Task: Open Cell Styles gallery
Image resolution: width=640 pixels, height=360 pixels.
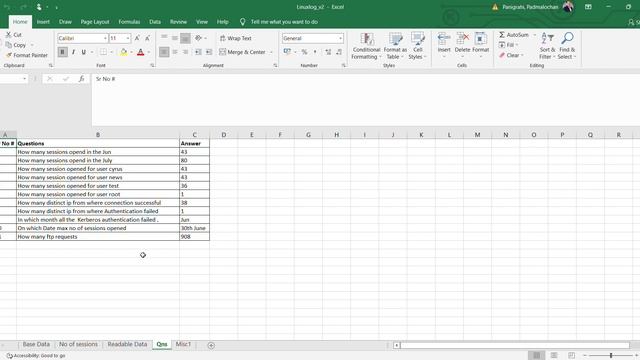Action: click(x=417, y=46)
